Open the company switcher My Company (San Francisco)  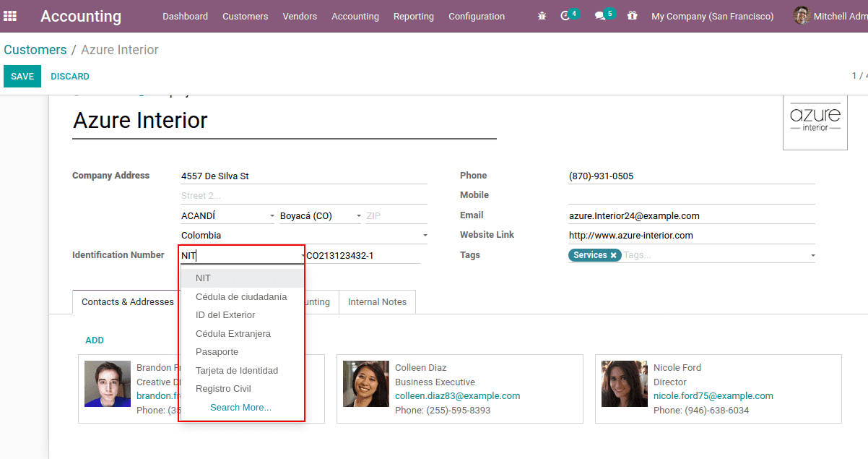713,16
